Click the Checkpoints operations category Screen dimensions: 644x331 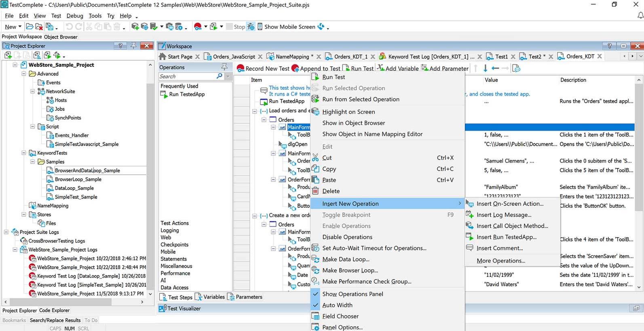tap(174, 245)
